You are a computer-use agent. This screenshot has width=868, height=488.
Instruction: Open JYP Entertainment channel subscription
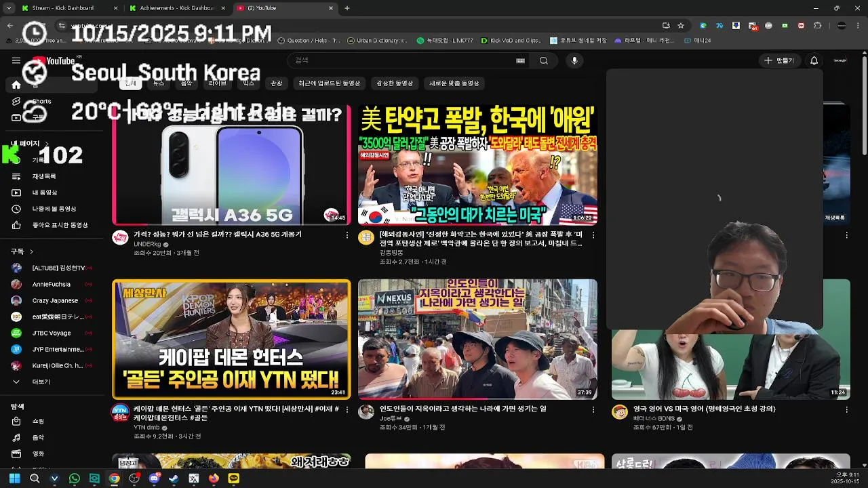coord(51,349)
